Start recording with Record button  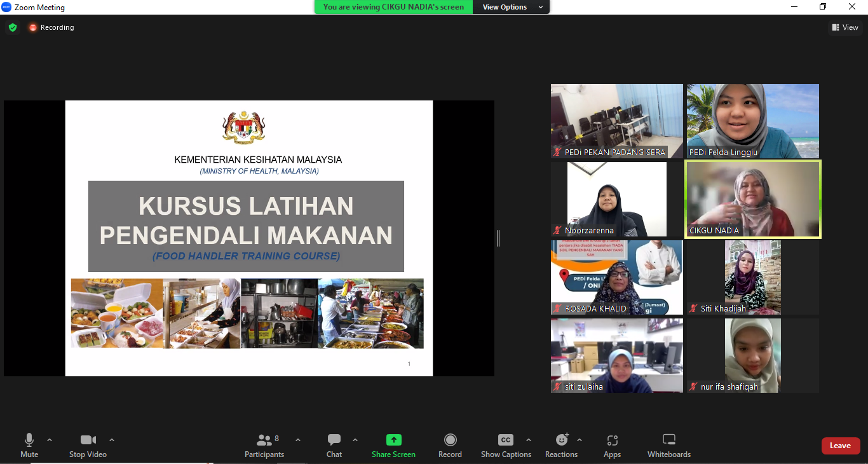click(x=450, y=446)
